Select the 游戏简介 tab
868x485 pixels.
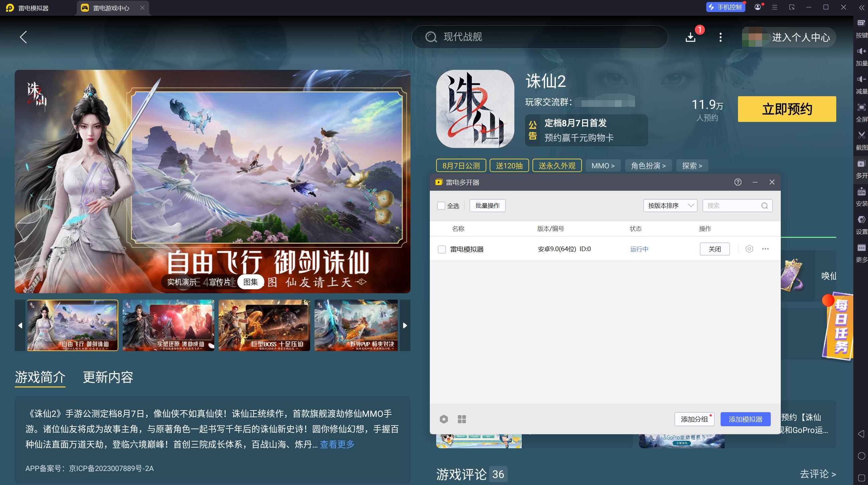[40, 377]
